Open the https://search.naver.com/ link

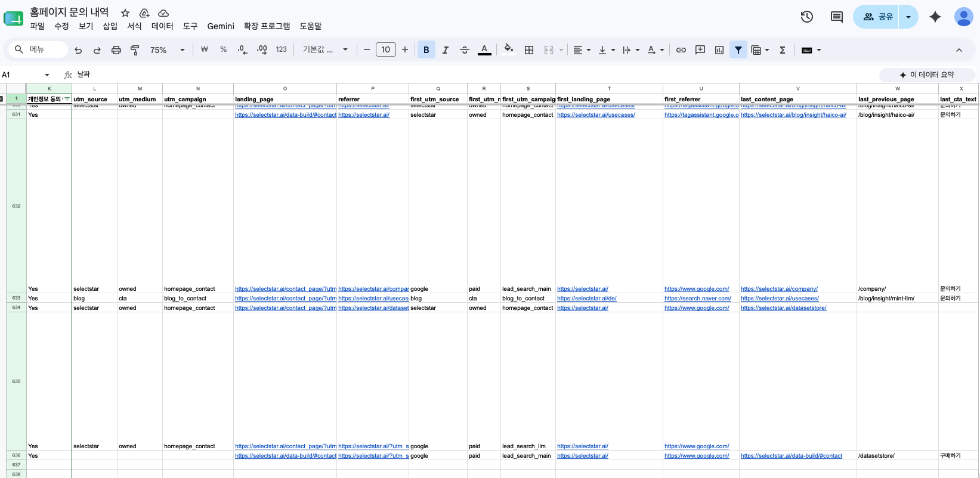(x=698, y=299)
